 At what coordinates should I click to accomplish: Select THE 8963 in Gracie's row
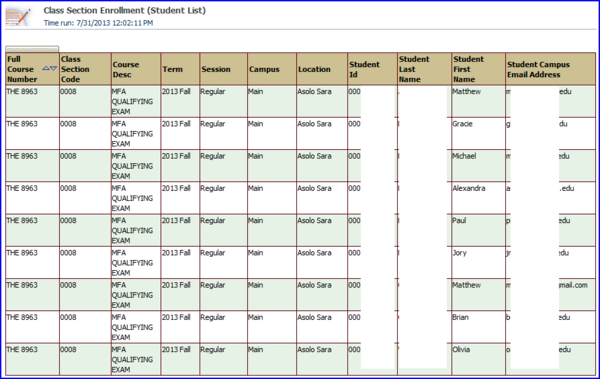pos(33,134)
